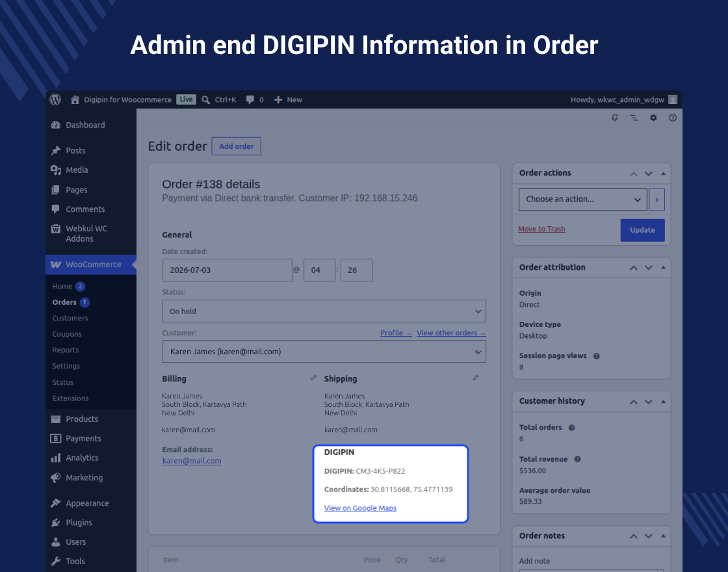This screenshot has width=728, height=572.
Task: Open the user avatar in admin bar
Action: pyautogui.click(x=673, y=100)
